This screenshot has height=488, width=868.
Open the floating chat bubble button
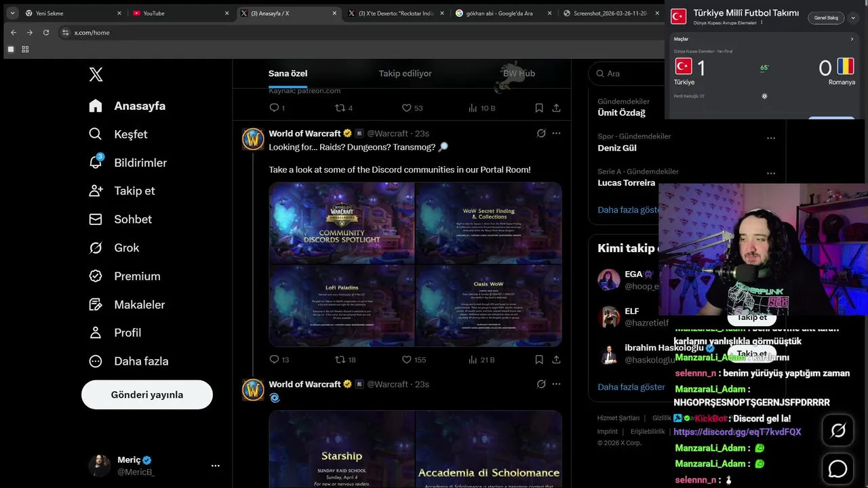click(838, 468)
